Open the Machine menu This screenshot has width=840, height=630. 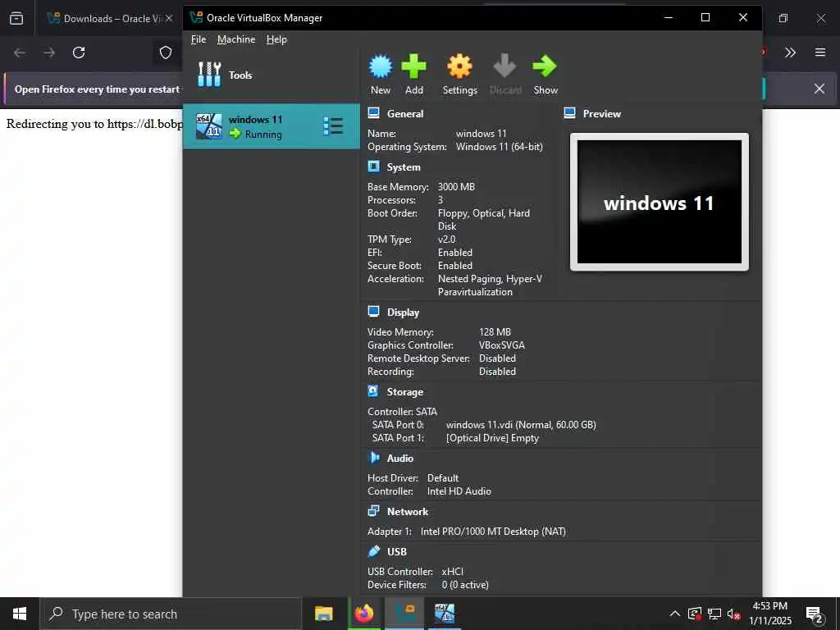click(236, 39)
